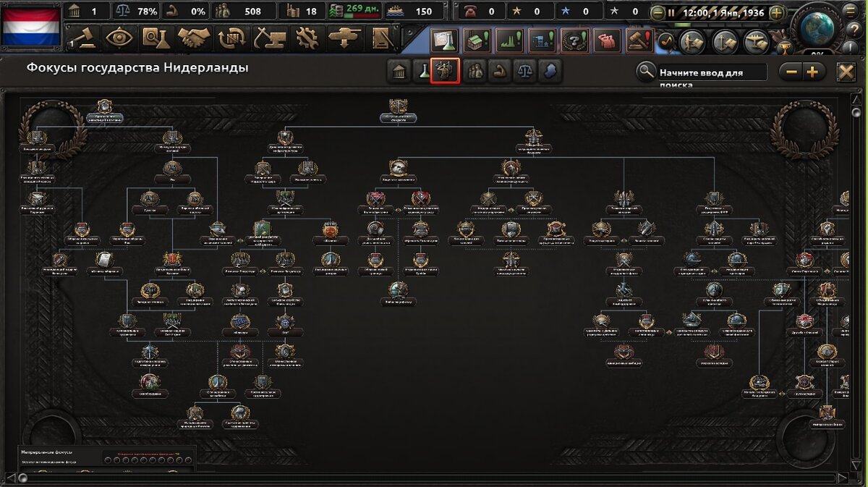Decrease game speed with minus button

[x=657, y=12]
